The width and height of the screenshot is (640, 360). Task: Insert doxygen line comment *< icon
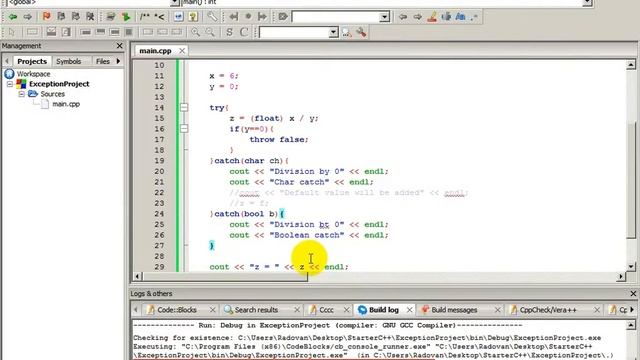click(160, 17)
